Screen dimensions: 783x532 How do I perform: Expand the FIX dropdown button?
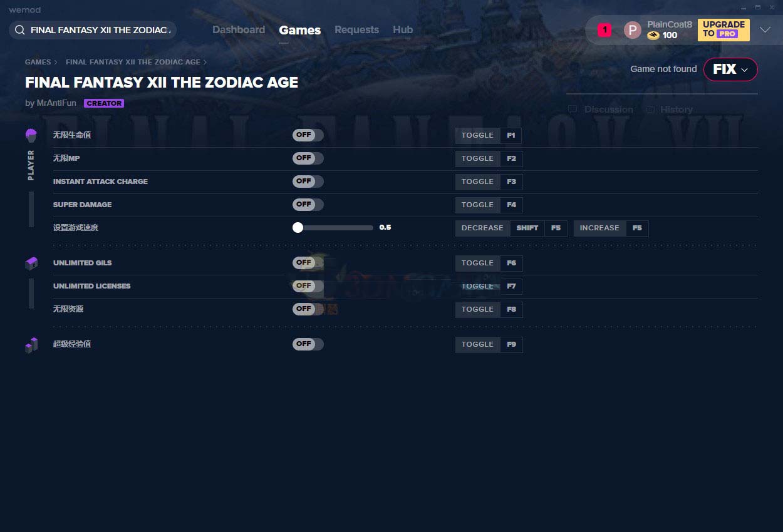(x=730, y=69)
